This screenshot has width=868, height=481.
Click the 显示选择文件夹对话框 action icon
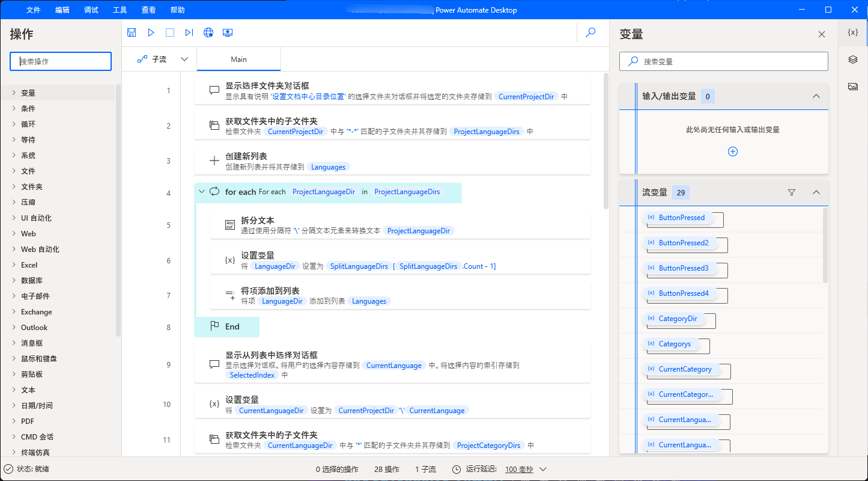click(x=214, y=91)
